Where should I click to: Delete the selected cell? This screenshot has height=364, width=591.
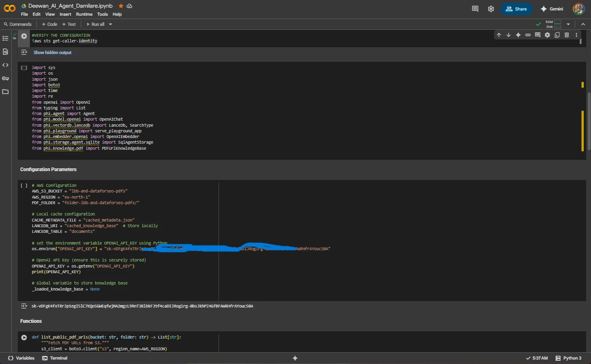click(x=567, y=35)
